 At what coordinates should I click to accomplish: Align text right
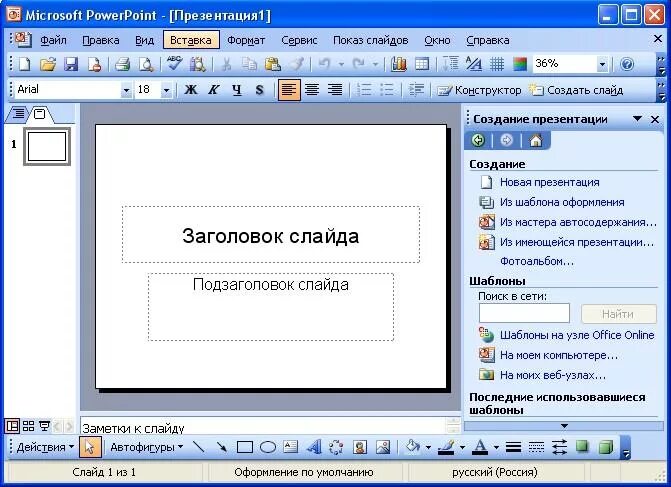point(335,90)
